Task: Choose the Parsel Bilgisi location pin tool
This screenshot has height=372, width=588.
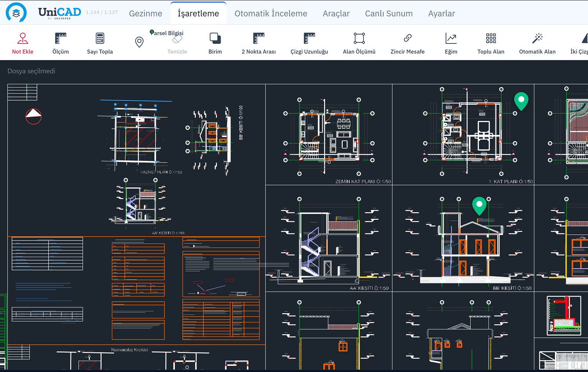Action: [x=139, y=42]
